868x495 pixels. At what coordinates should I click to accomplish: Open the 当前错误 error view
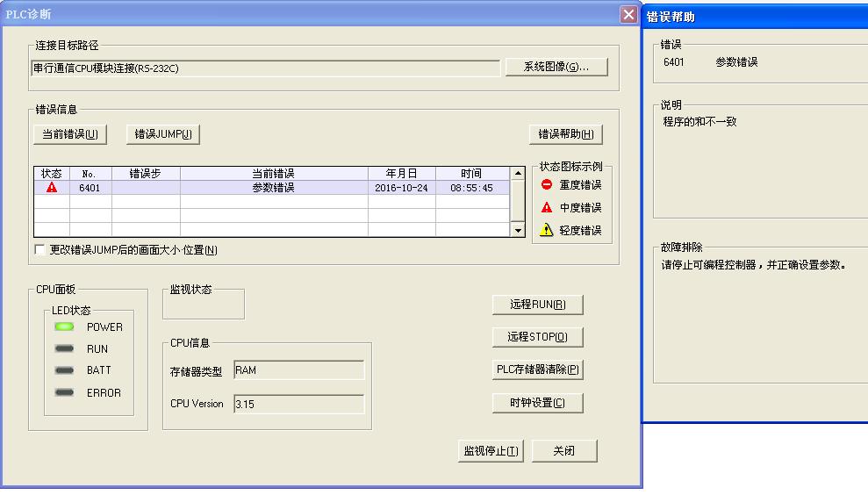tap(70, 134)
